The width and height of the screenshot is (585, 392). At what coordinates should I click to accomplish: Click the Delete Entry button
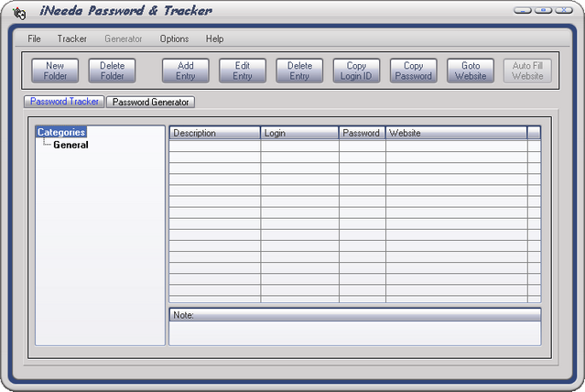click(299, 71)
